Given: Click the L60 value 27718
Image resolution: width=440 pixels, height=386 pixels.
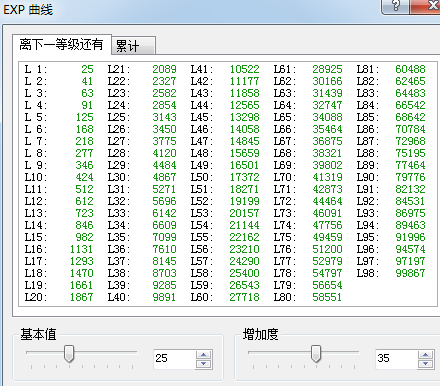Looking at the screenshot, I should [245, 297].
